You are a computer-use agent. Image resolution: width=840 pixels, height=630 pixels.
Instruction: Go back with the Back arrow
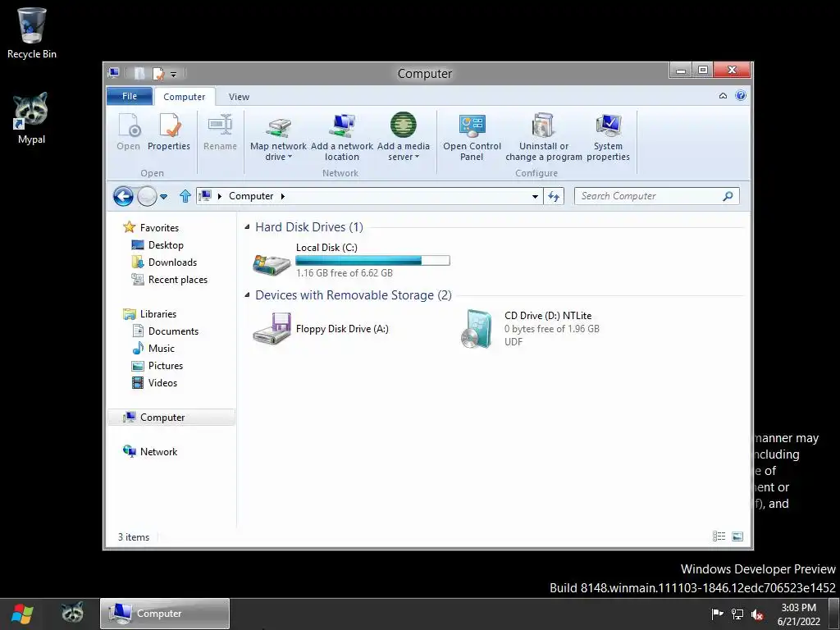tap(123, 196)
